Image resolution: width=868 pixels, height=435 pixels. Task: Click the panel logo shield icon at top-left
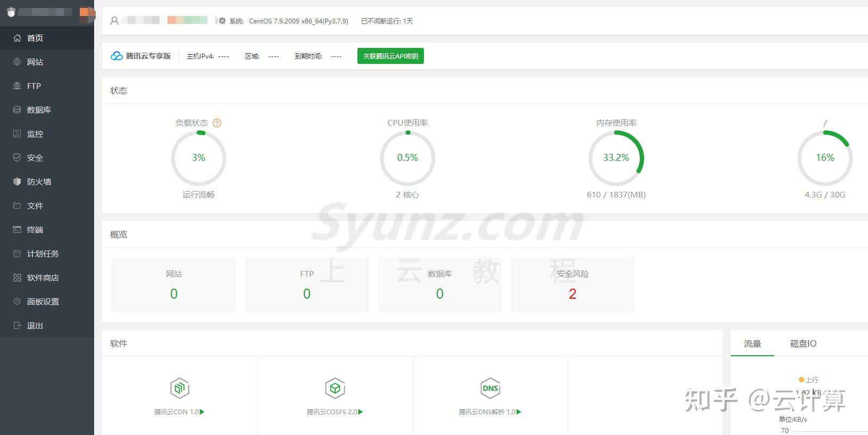pyautogui.click(x=11, y=12)
